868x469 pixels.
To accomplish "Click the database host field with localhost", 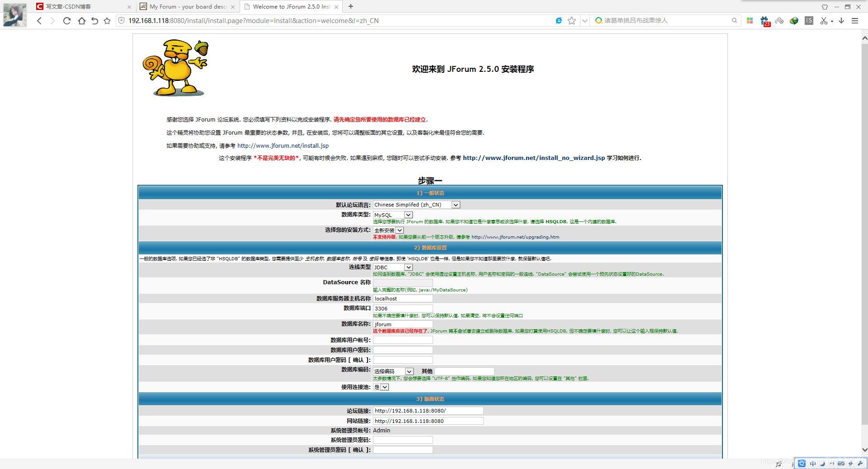I will 403,299.
